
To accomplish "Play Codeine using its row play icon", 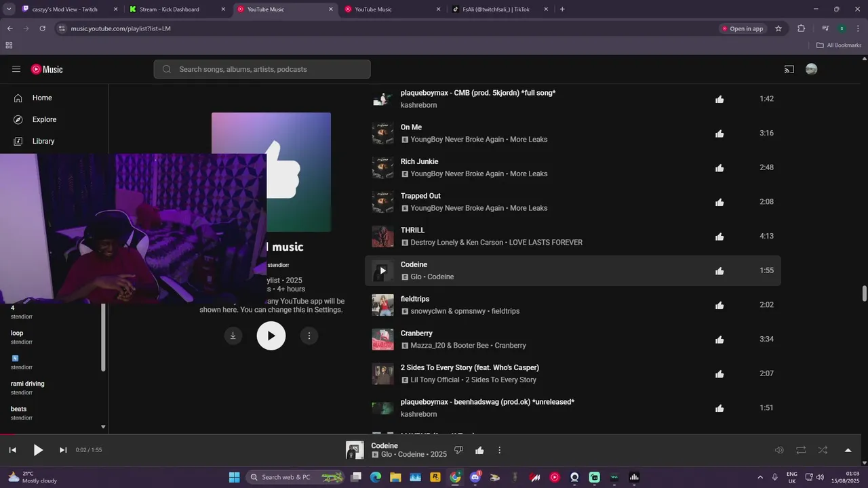I will [382, 270].
